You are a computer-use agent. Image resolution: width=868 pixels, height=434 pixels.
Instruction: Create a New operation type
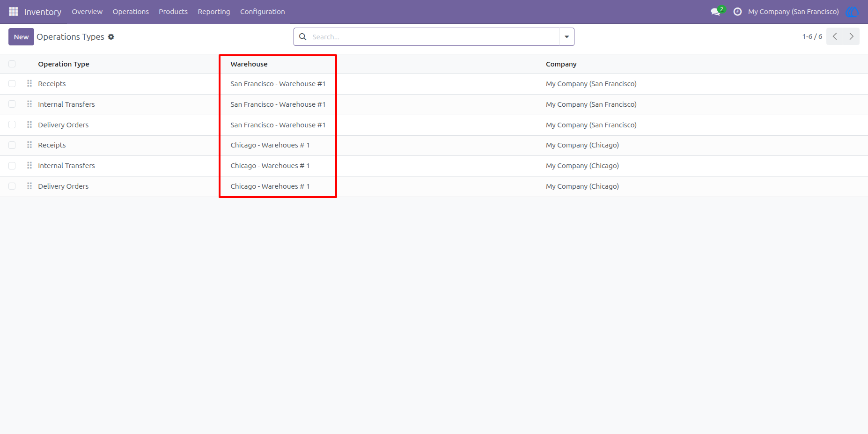point(21,37)
